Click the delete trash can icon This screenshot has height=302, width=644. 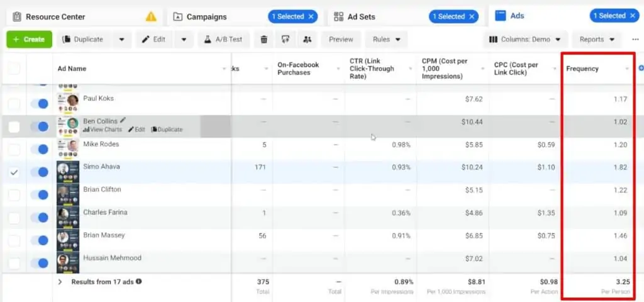coord(264,39)
